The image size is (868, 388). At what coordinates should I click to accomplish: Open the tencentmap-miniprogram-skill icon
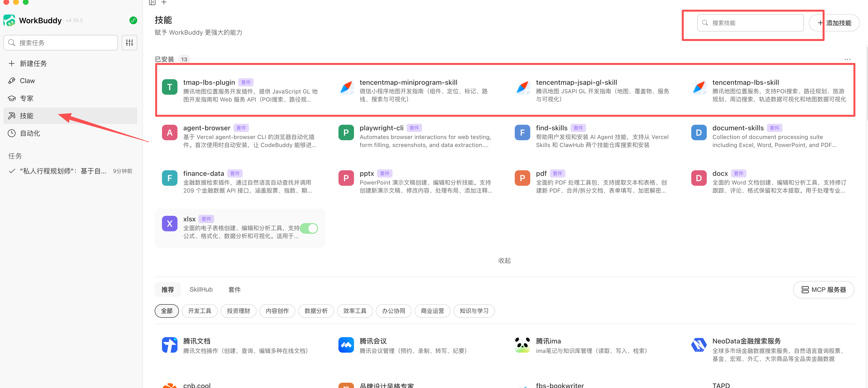click(x=346, y=87)
